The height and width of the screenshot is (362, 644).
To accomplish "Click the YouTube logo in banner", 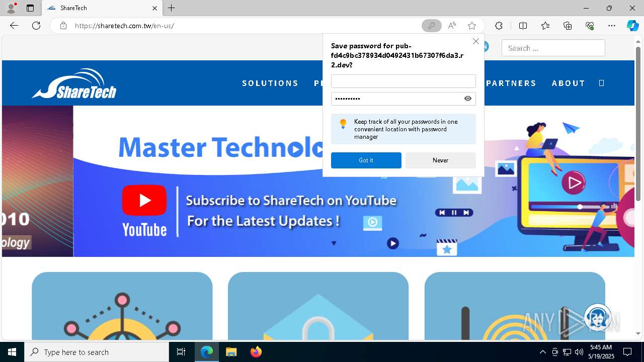I will (144, 210).
